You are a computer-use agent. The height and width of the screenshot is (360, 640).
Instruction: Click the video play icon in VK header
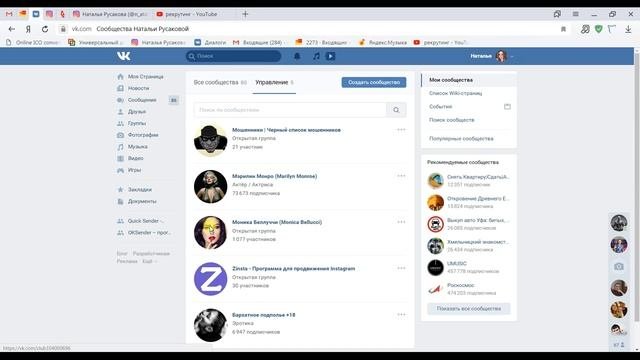tap(331, 56)
